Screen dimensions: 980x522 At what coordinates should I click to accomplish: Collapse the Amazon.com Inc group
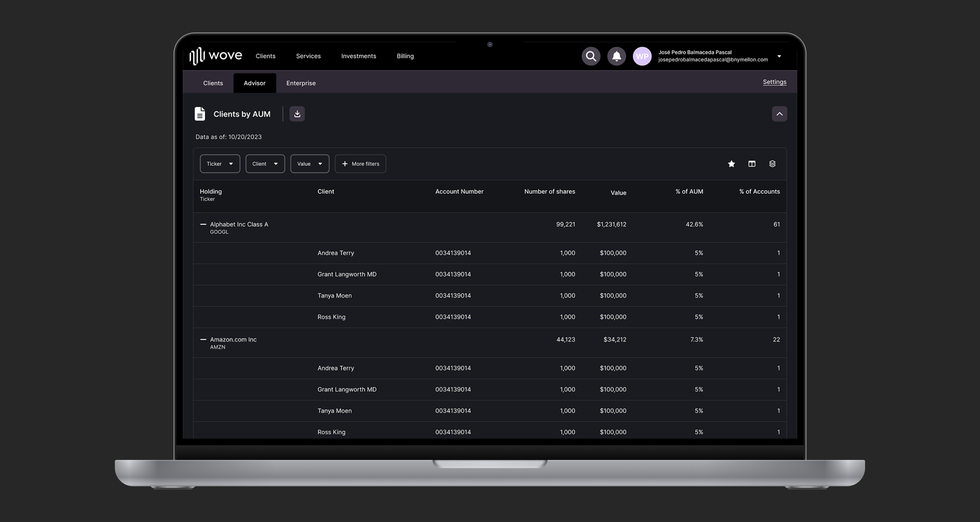[203, 340]
